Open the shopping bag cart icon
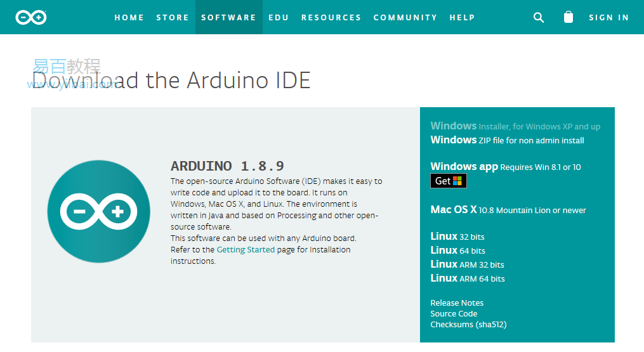This screenshot has height=352, width=644. (568, 17)
